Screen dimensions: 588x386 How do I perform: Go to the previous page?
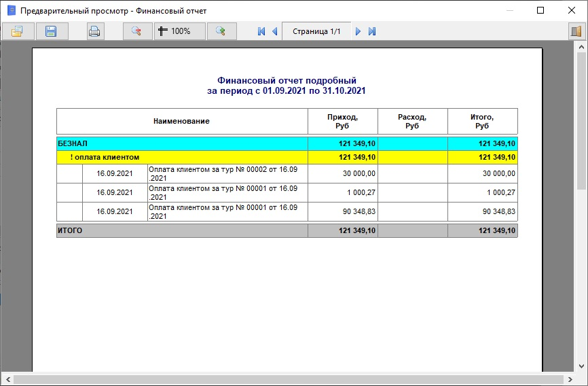pyautogui.click(x=274, y=31)
